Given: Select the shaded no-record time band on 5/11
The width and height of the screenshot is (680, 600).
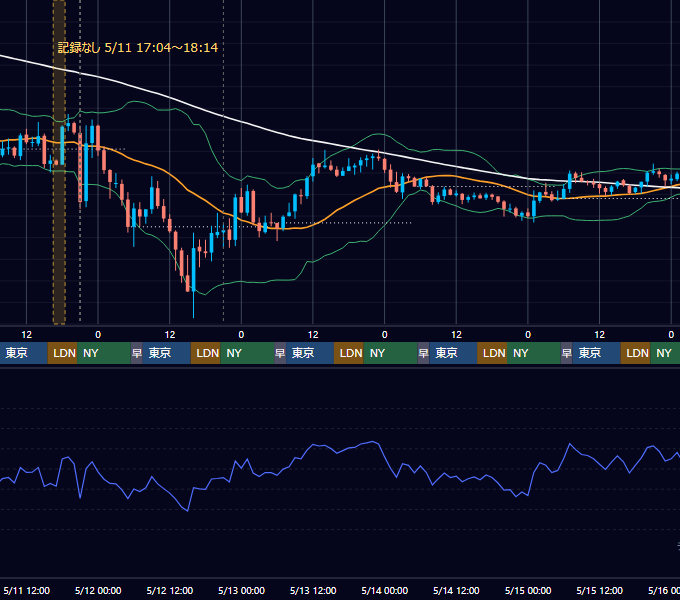Looking at the screenshot, I should [x=59, y=162].
